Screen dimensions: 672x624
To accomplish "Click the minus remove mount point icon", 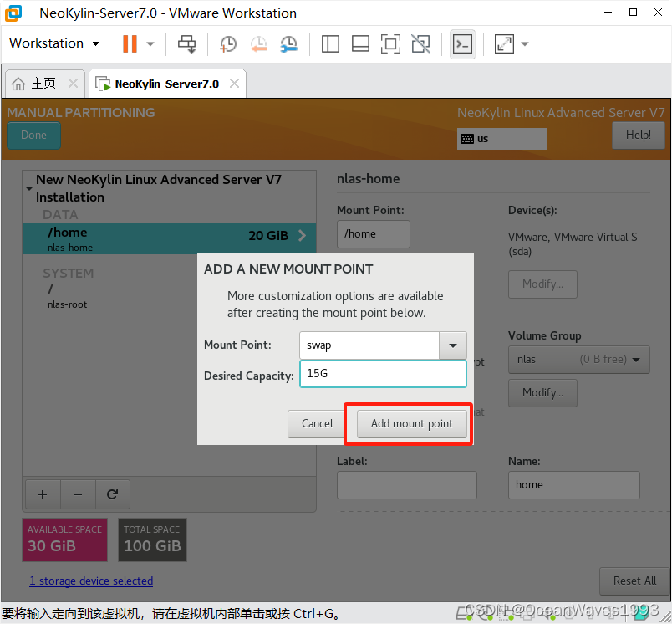I will coord(78,494).
